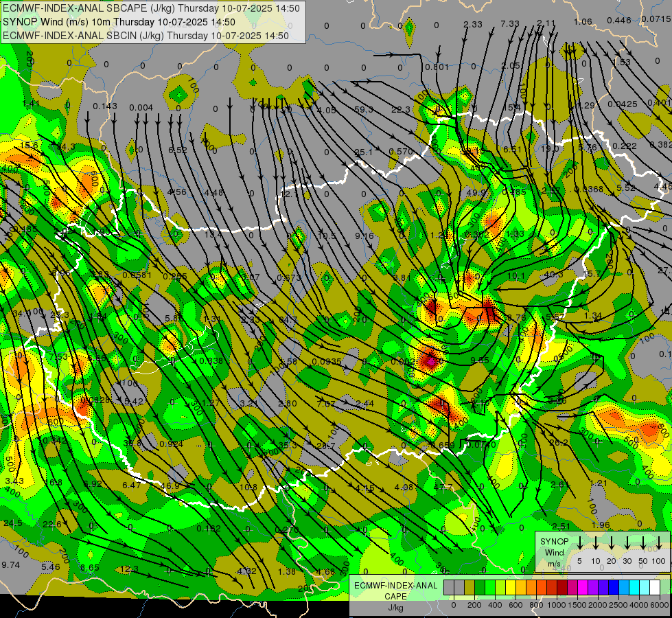
Task: Click the '12.3' value near bottom left
Action: point(129,569)
